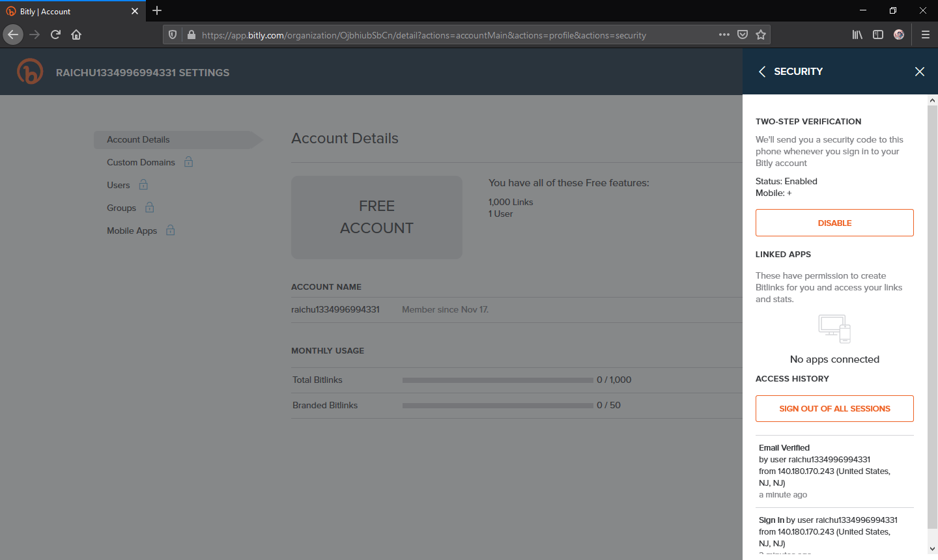Click the No apps connected devices icon

coord(834,329)
